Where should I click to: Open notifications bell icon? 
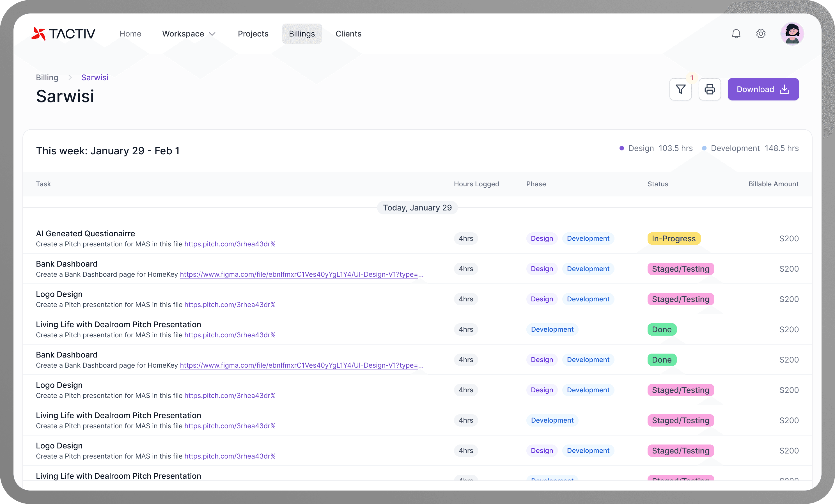coord(736,34)
